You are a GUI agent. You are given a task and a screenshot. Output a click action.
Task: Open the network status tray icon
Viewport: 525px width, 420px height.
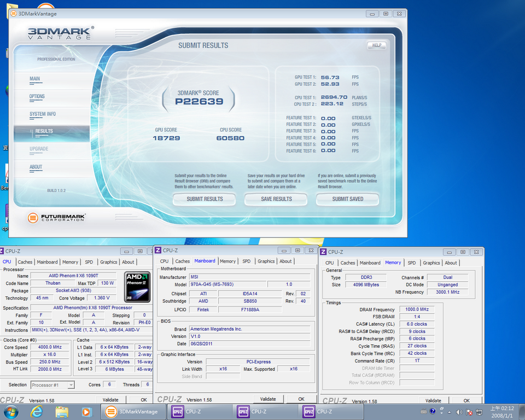[x=479, y=412]
